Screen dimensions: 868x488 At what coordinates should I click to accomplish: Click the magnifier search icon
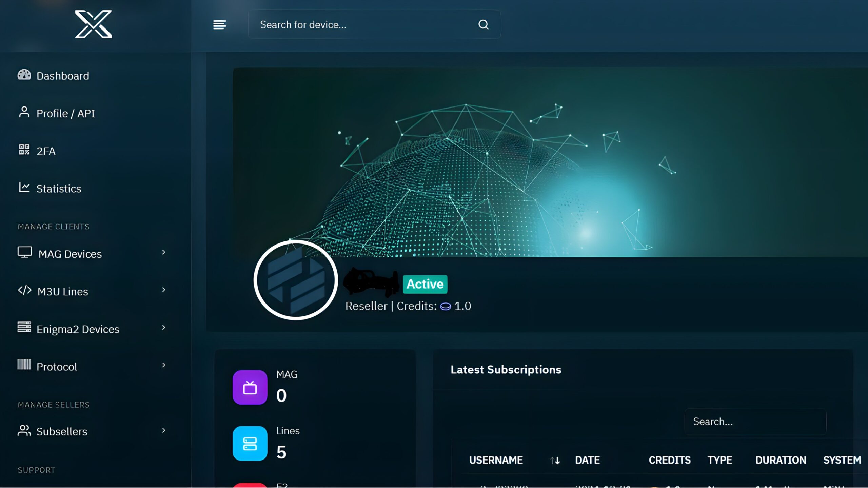[x=483, y=25]
